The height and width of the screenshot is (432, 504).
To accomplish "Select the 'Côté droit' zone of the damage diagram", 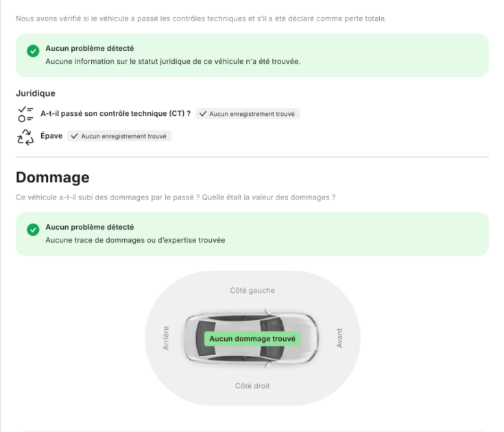I will (252, 385).
